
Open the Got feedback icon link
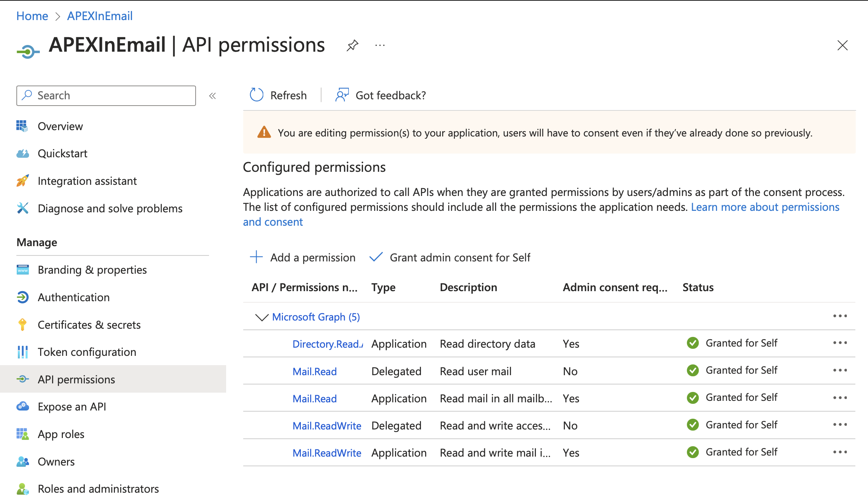click(x=342, y=95)
